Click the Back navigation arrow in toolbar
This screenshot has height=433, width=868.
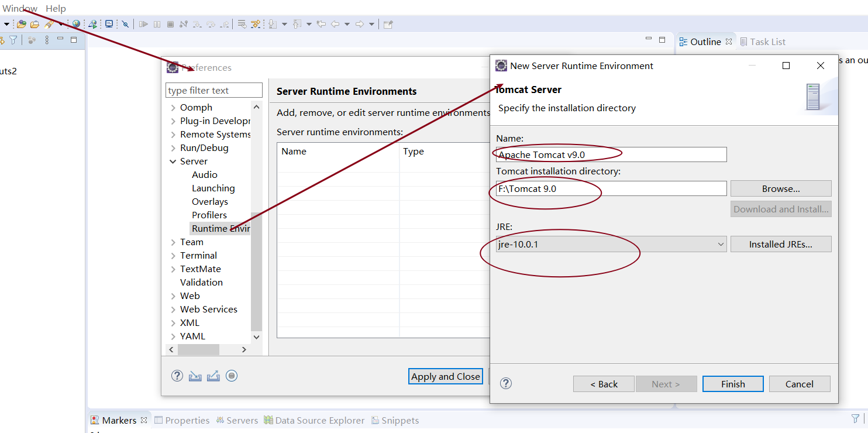(x=335, y=24)
